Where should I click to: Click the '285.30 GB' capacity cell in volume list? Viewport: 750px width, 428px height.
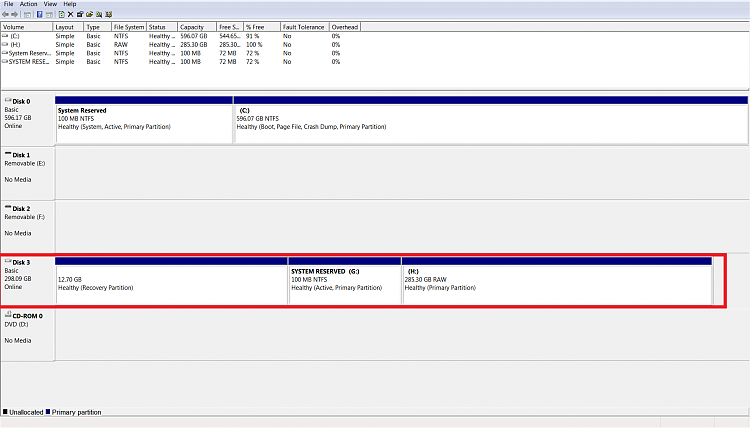[194, 44]
